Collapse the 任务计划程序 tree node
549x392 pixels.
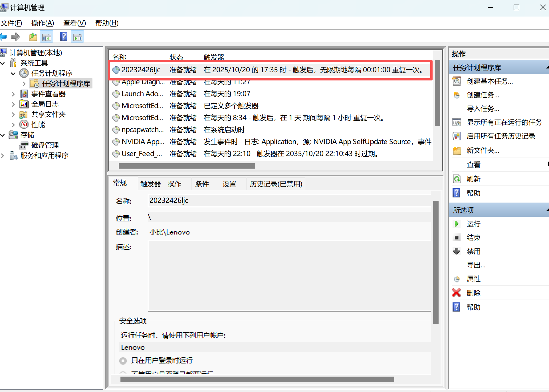click(x=13, y=73)
